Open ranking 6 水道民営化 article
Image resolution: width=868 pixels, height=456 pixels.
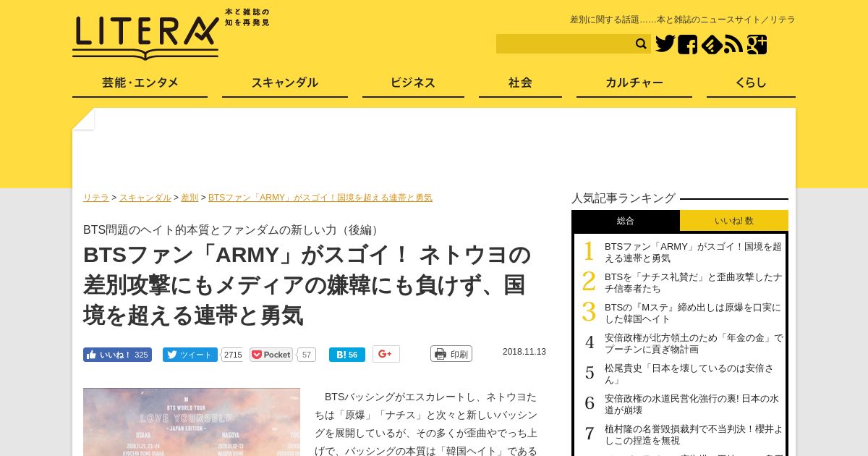pyautogui.click(x=692, y=404)
